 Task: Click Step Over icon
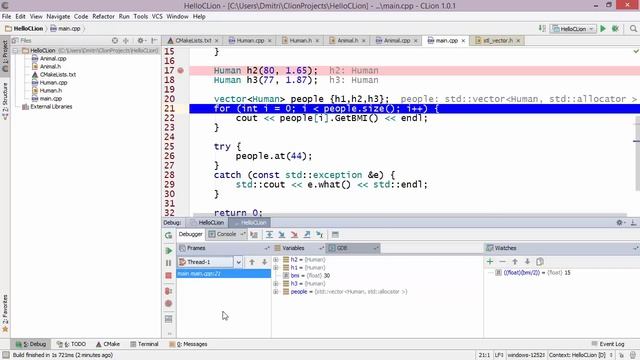point(269,235)
